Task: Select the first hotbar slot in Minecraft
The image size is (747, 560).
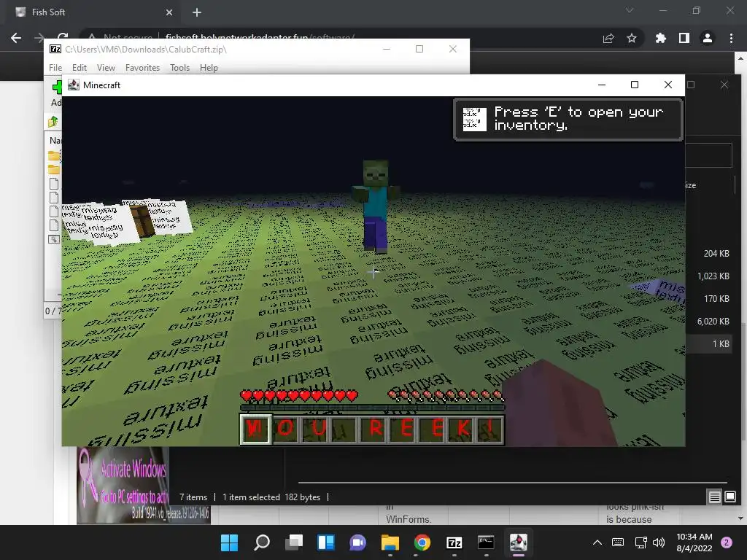Action: pos(255,429)
